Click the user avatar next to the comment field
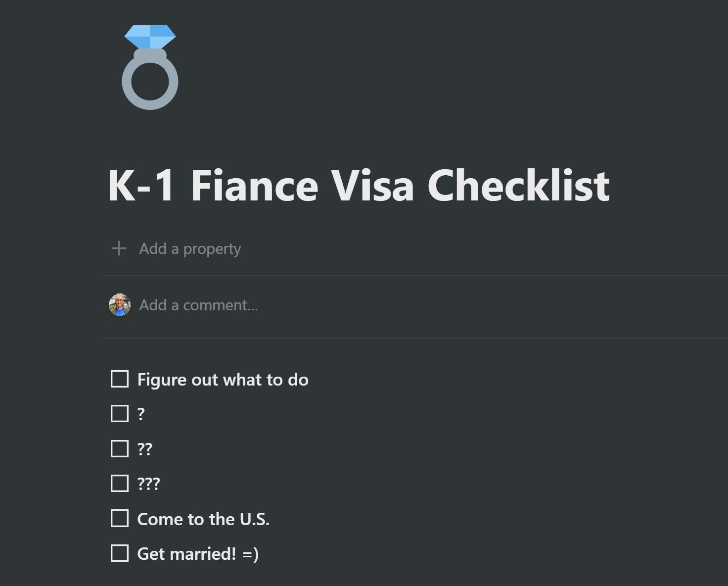The height and width of the screenshot is (586, 728). click(119, 305)
